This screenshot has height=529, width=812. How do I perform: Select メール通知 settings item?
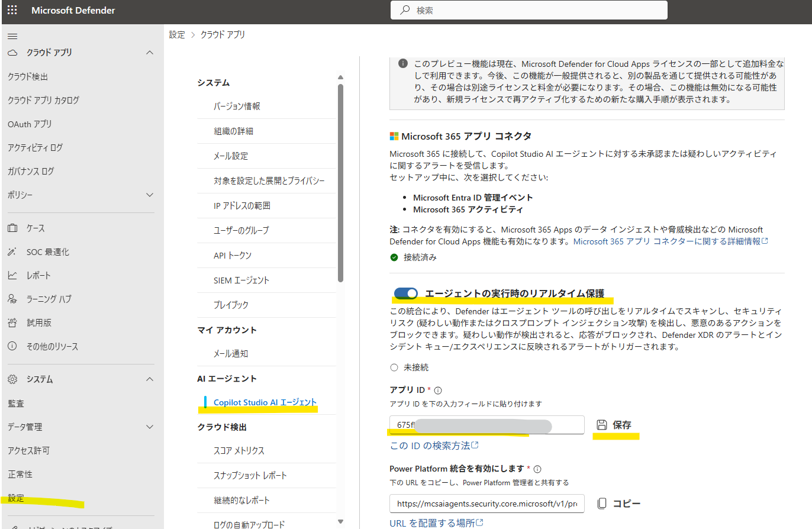coord(231,354)
